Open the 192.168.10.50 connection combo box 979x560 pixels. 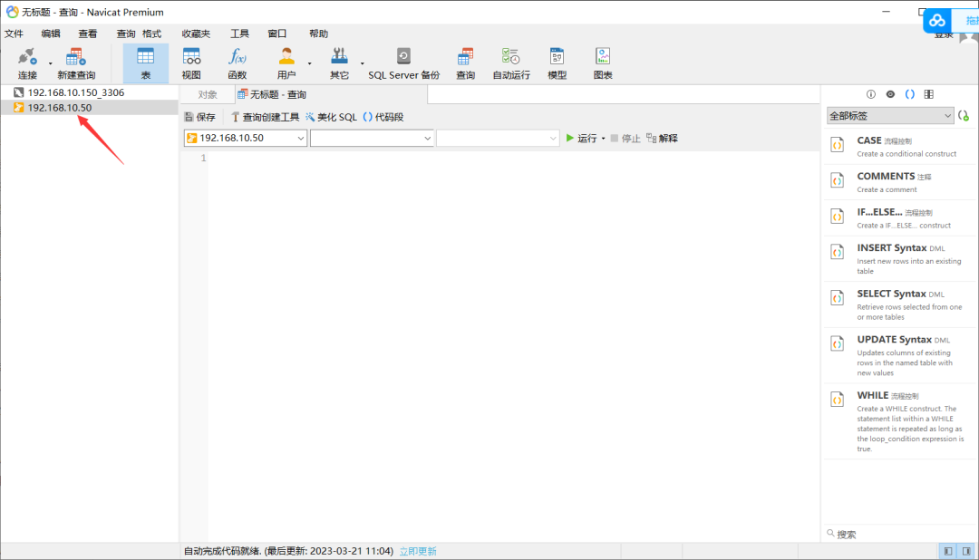click(x=246, y=138)
